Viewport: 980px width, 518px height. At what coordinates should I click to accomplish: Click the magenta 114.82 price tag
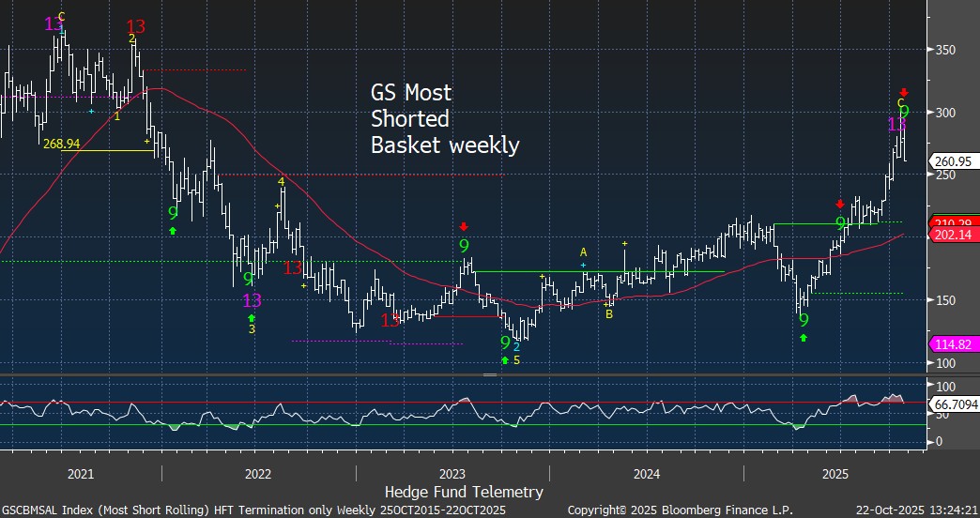(x=954, y=344)
